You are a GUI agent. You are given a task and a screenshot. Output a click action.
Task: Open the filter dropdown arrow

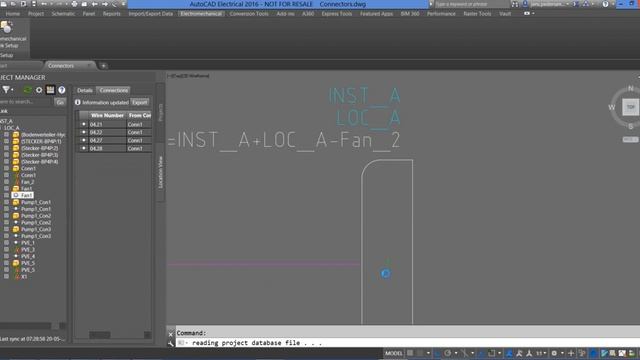point(12,90)
